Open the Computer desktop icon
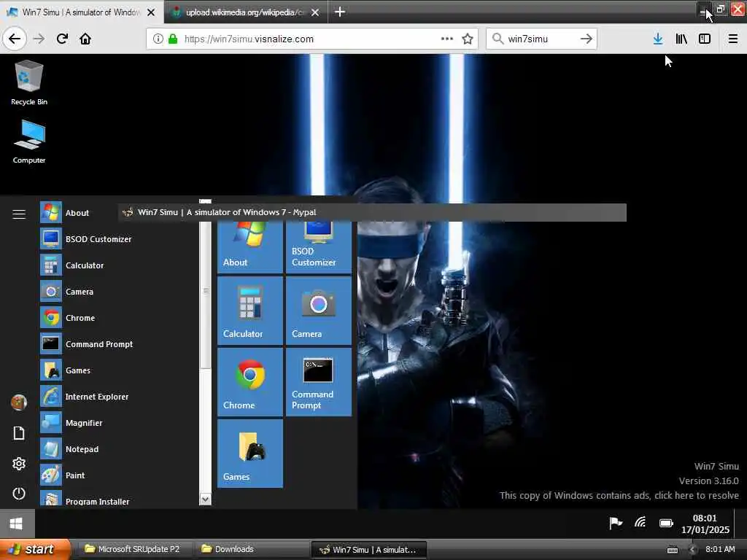Screen dimensions: 747x560 29,141
